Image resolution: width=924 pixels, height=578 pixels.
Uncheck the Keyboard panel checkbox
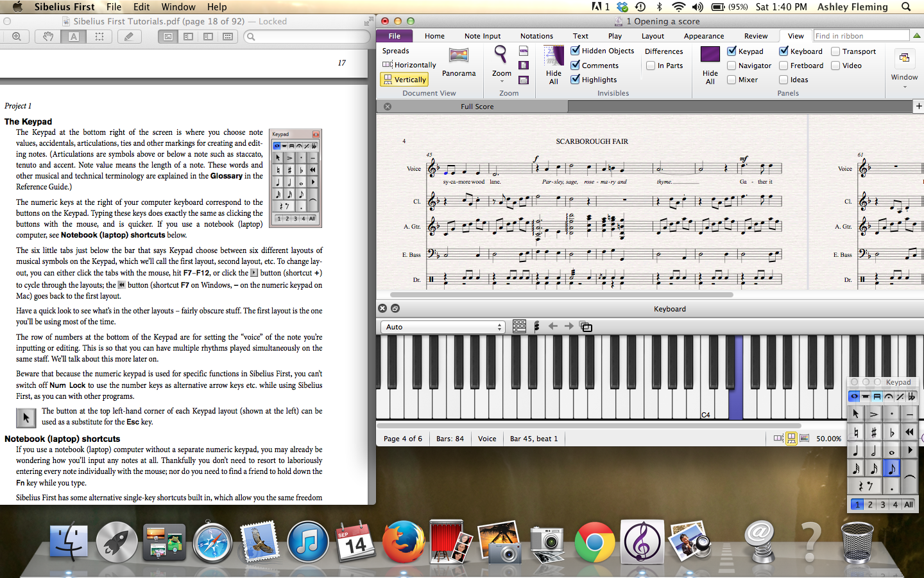coord(783,51)
